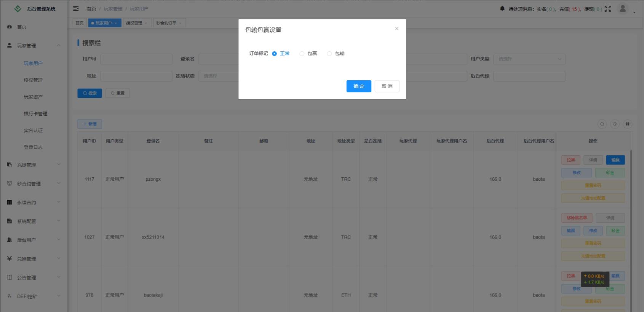
Task: Close the 包输包赢设置 dialog with X
Action: [x=396, y=29]
